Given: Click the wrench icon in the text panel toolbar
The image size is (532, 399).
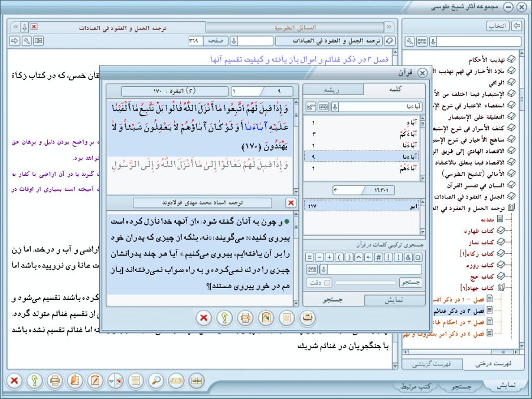Looking at the screenshot, I should [x=27, y=41].
